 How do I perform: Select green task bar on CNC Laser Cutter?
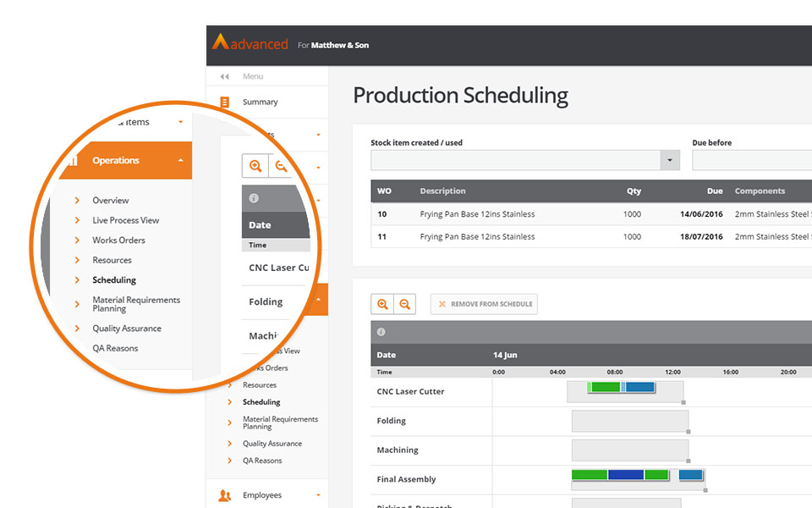click(x=606, y=387)
